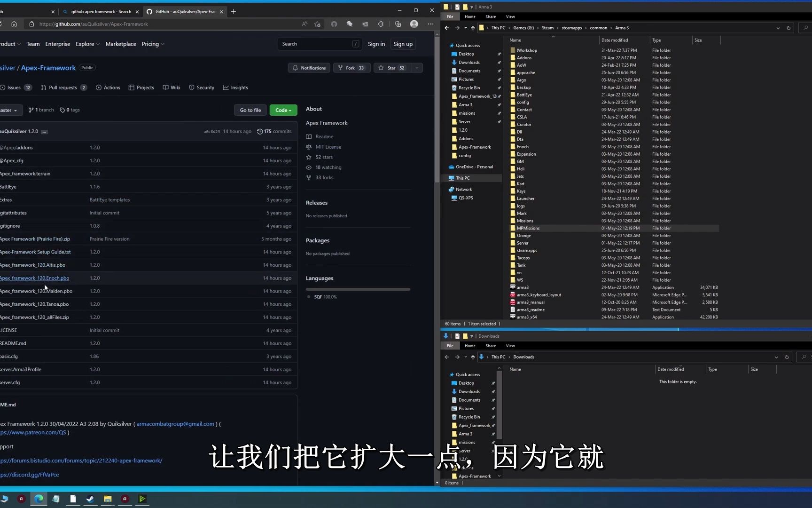Open Apex_framework_120_allFiles.zip file
812x508 pixels.
(x=34, y=317)
